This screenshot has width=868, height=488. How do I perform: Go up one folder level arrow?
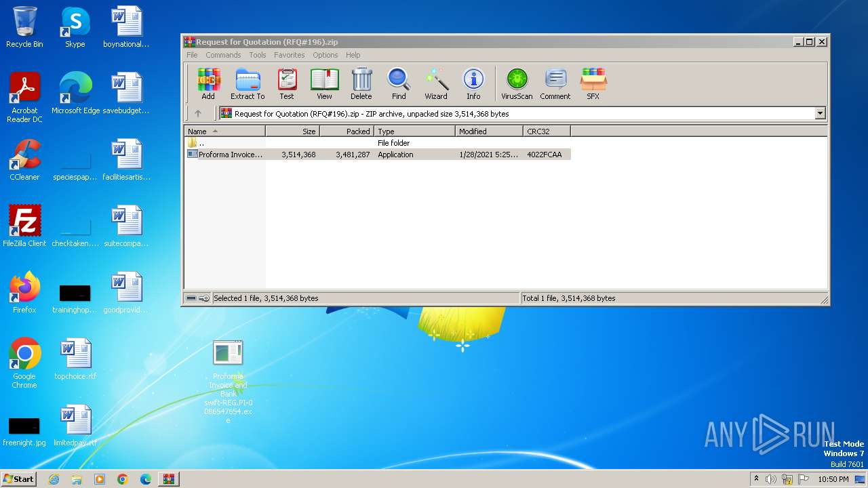coord(198,114)
